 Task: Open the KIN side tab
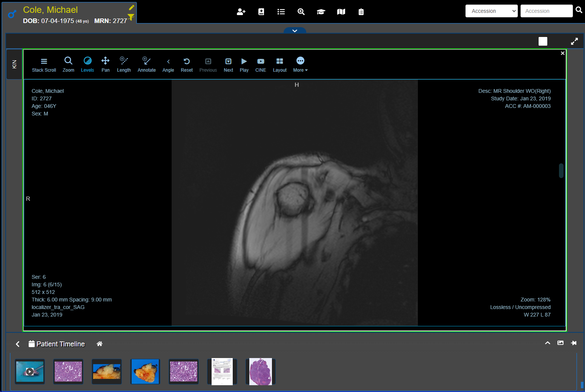14,64
